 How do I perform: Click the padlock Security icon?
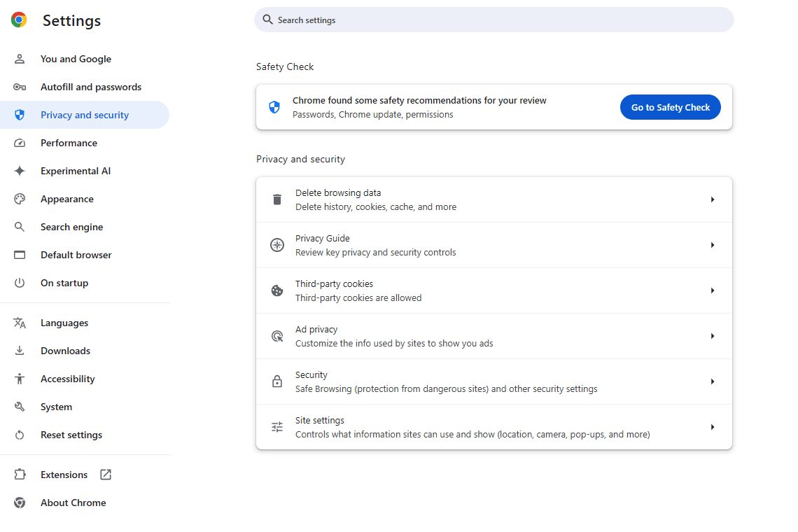coord(277,381)
